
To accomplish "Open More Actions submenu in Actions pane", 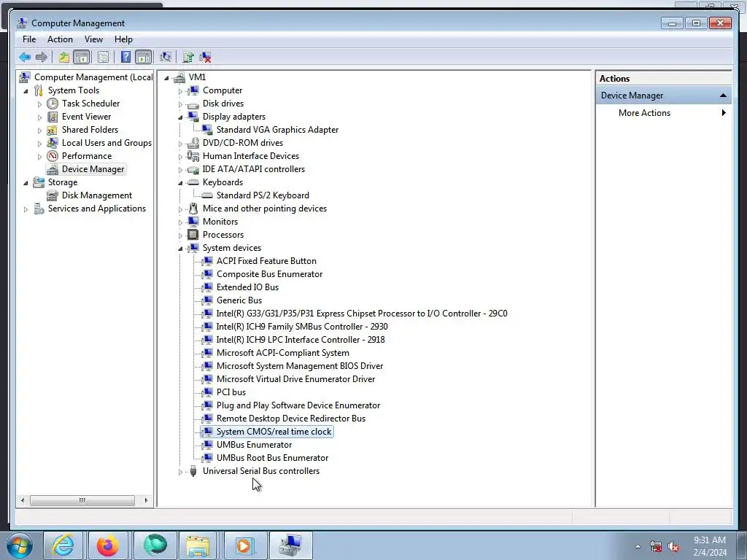I will pos(664,113).
